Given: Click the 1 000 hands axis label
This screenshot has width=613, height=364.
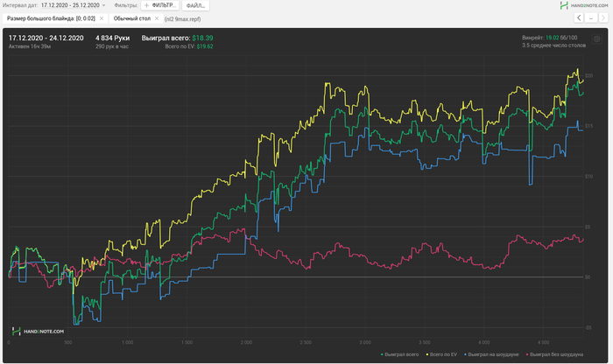Looking at the screenshot, I should pos(128,342).
